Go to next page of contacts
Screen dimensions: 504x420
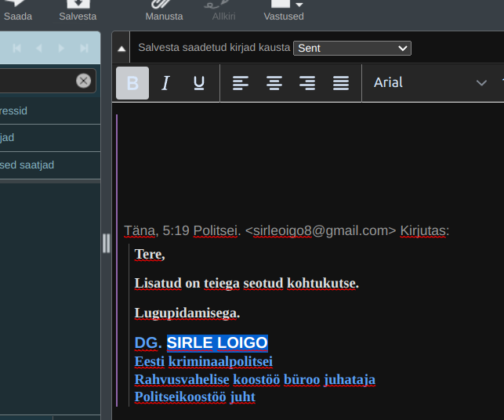(61, 49)
